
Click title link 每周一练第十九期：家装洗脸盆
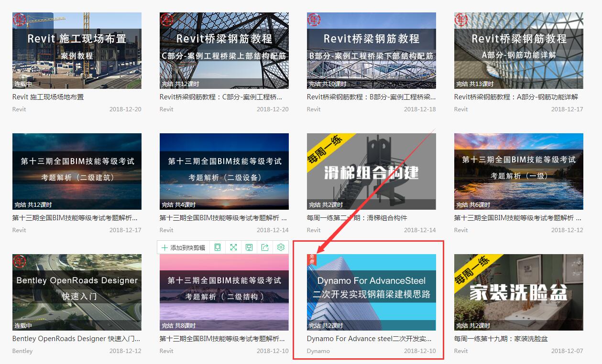pyautogui.click(x=501, y=339)
